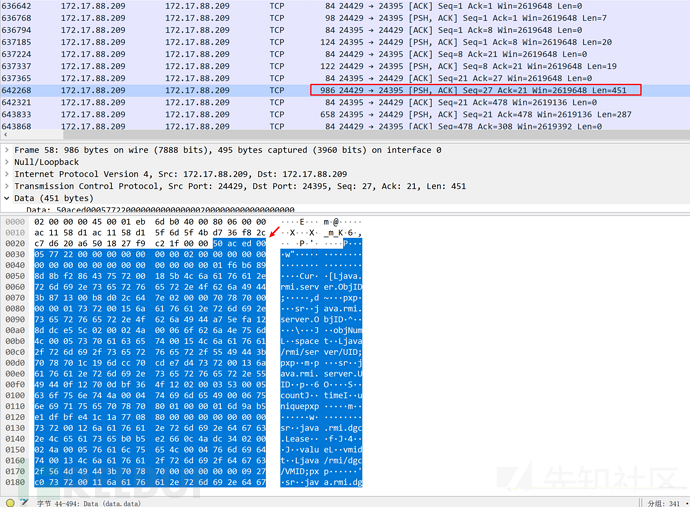
Task: Click the left arrow of horizontal scrollbar
Action: click(x=5, y=135)
